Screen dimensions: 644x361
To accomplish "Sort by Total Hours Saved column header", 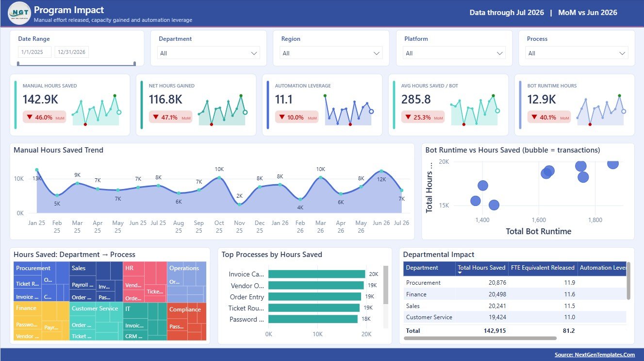I will 481,269.
